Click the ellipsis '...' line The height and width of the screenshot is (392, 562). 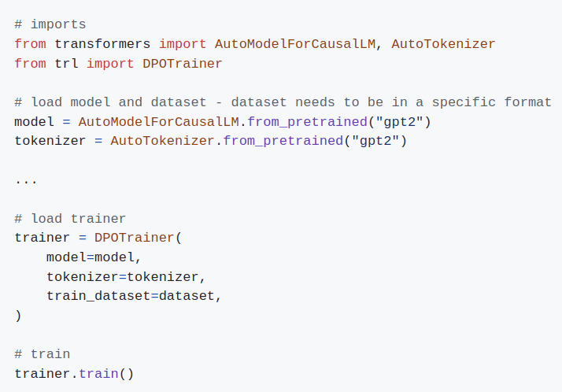tap(26, 182)
